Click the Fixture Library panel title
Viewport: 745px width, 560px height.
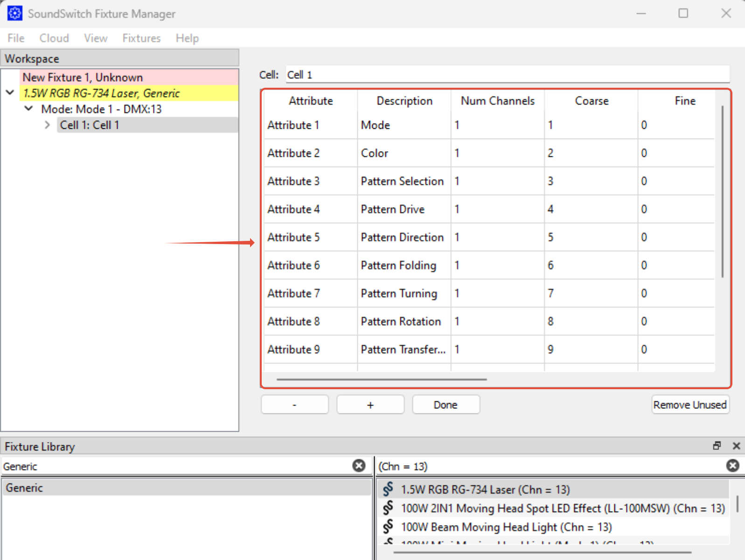40,447
